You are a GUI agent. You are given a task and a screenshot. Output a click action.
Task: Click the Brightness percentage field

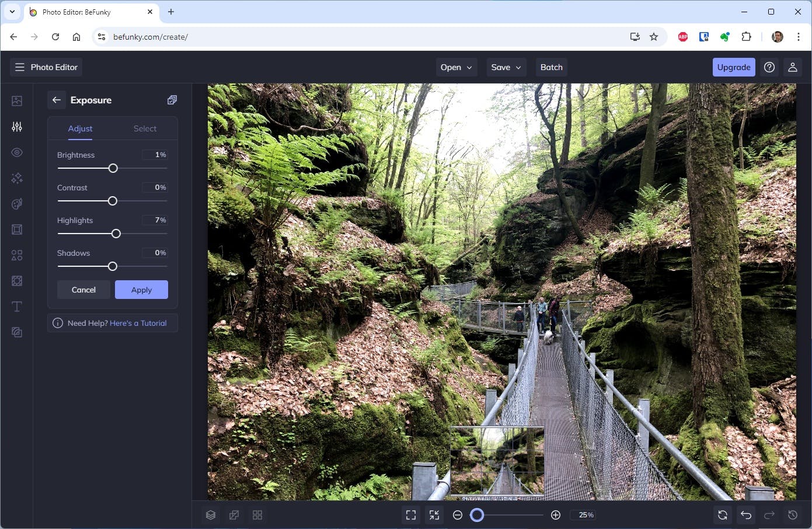pyautogui.click(x=155, y=155)
